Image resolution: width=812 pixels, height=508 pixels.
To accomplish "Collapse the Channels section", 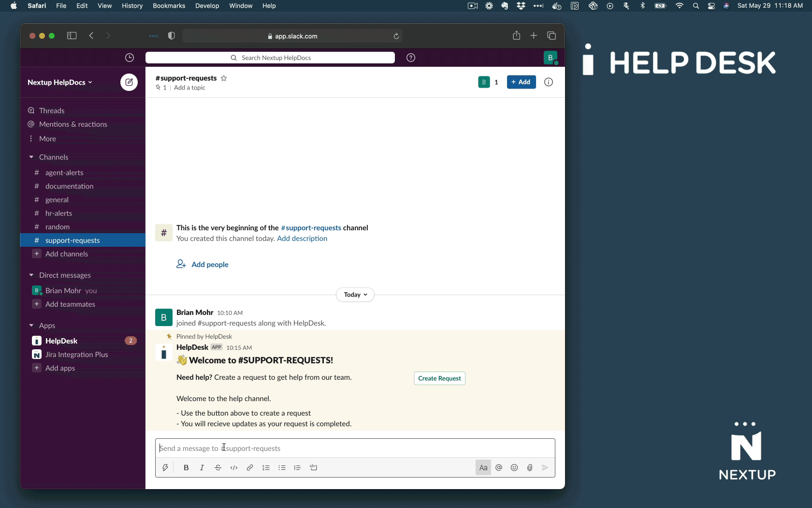I will [x=31, y=157].
